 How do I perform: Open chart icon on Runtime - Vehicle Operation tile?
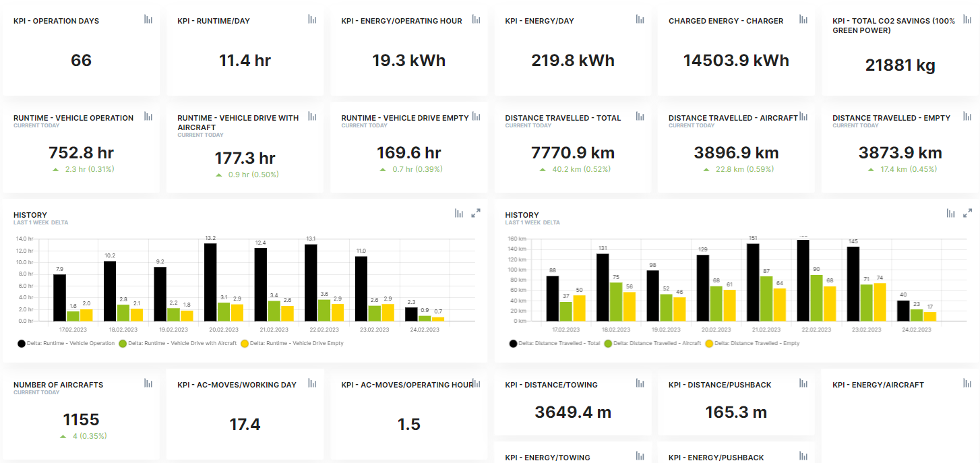coord(148,117)
